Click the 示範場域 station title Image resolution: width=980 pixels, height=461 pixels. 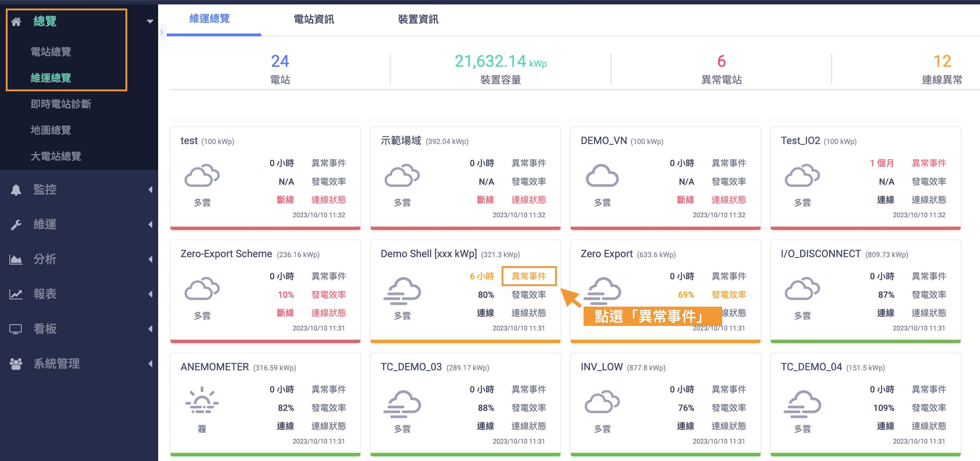pyautogui.click(x=401, y=141)
